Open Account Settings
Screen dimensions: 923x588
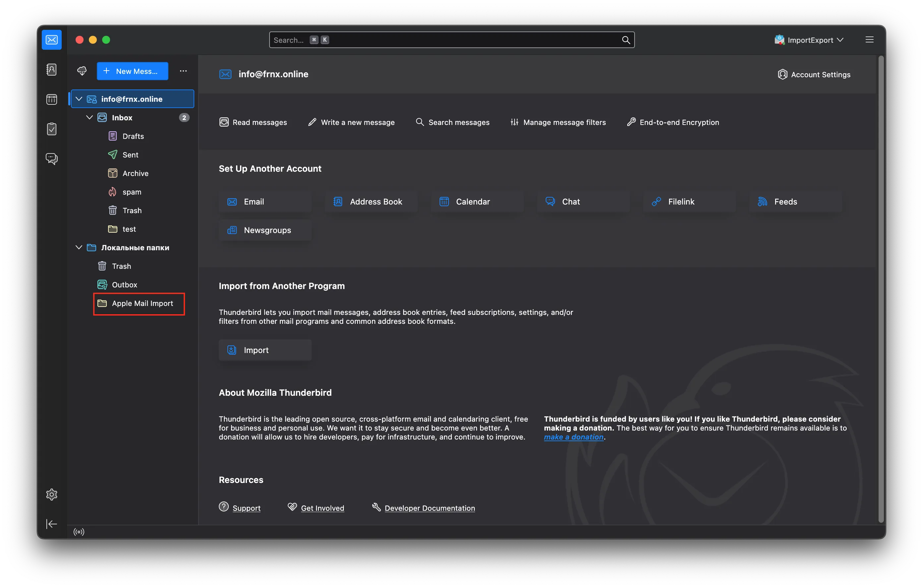814,74
